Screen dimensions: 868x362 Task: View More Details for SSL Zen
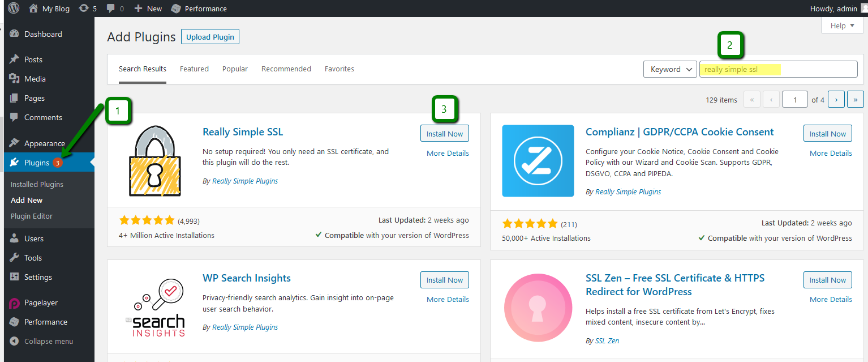[831, 299]
